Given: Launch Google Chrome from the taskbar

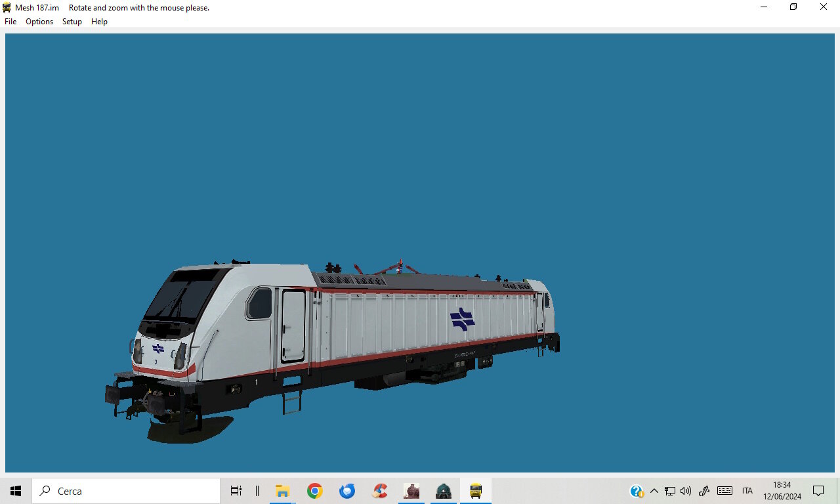Looking at the screenshot, I should pos(315,491).
